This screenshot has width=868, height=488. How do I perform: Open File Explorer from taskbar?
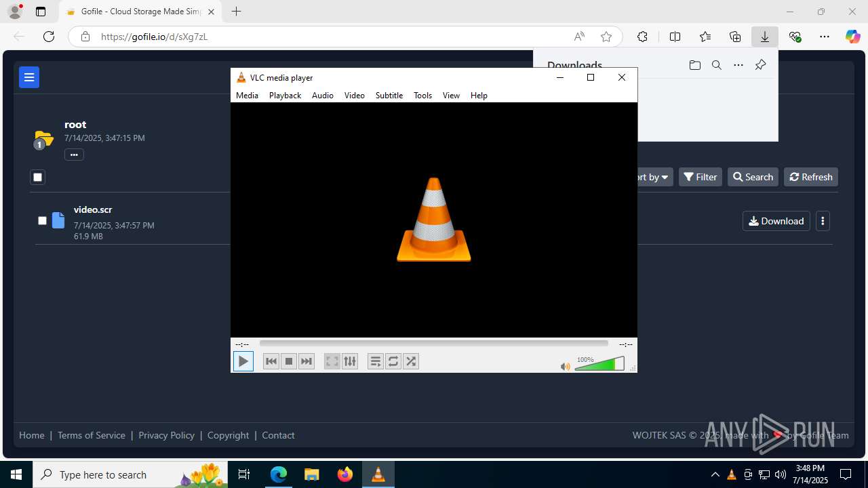point(311,474)
